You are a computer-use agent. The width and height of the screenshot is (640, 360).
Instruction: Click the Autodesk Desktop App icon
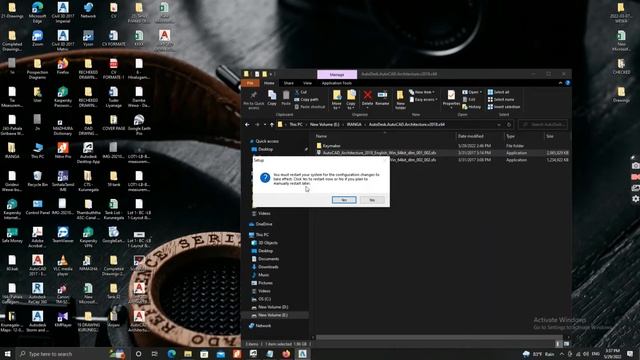point(88,153)
